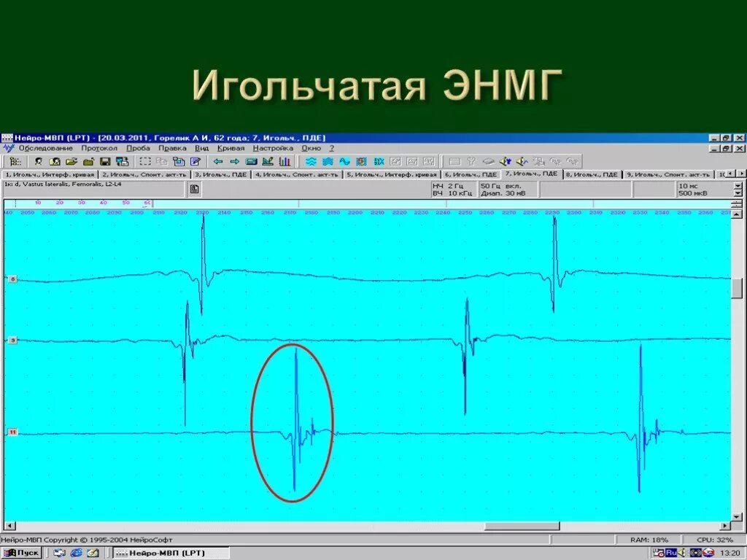The height and width of the screenshot is (560, 747).
Task: Open the Протокол menu
Action: [x=99, y=148]
